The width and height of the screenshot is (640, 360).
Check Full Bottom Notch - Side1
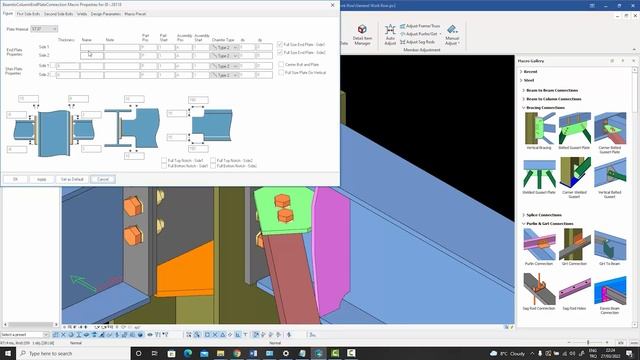[x=164, y=166]
